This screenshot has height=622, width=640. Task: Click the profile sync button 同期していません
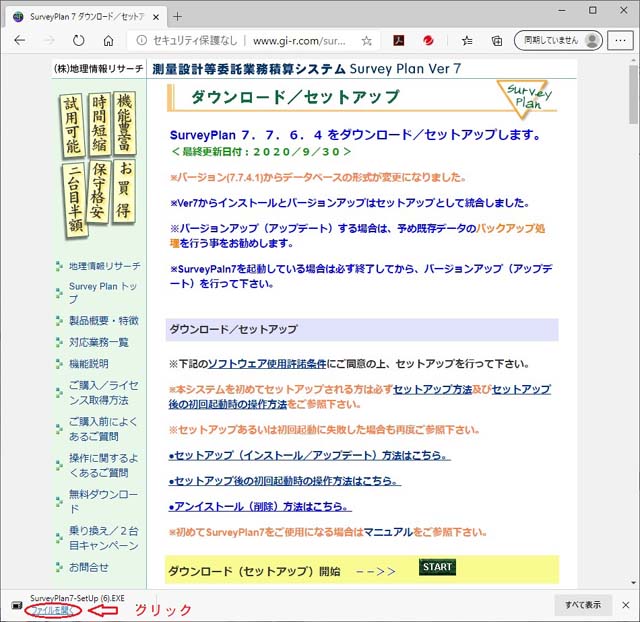[558, 40]
